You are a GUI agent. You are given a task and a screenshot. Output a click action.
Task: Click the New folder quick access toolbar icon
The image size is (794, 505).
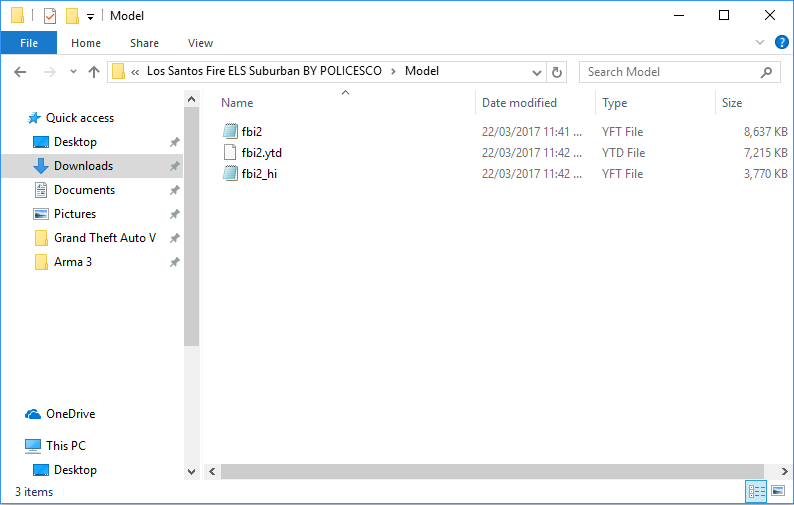pos(72,16)
